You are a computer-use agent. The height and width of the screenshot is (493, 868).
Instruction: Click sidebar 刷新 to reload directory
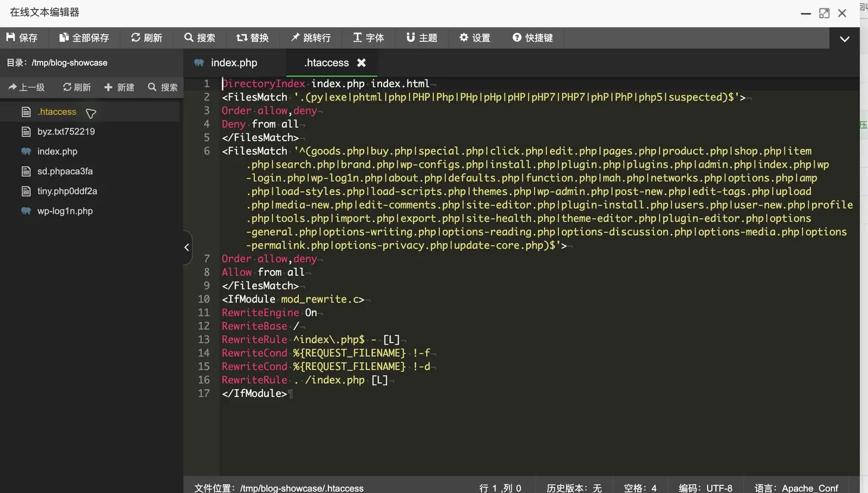click(77, 87)
